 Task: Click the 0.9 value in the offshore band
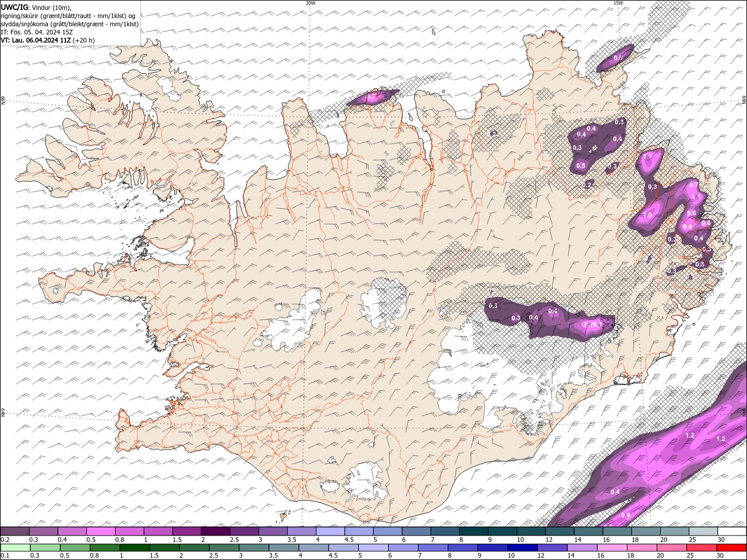626,515
